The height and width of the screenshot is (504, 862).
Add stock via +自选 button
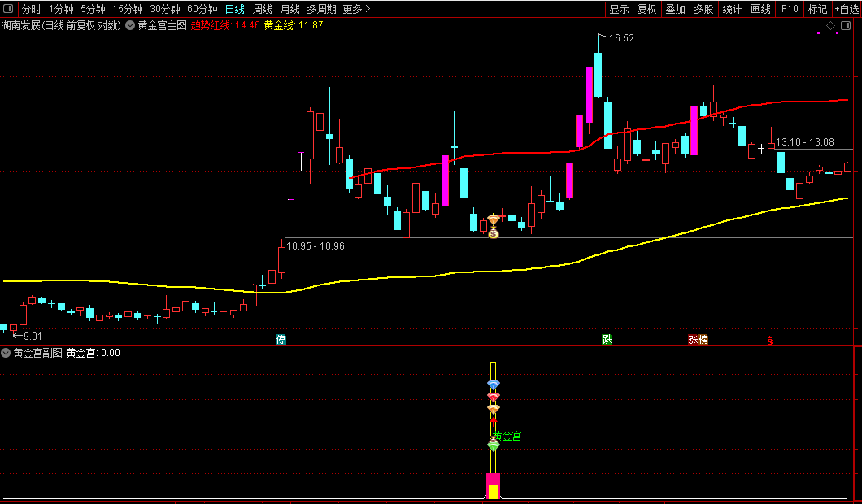847,9
